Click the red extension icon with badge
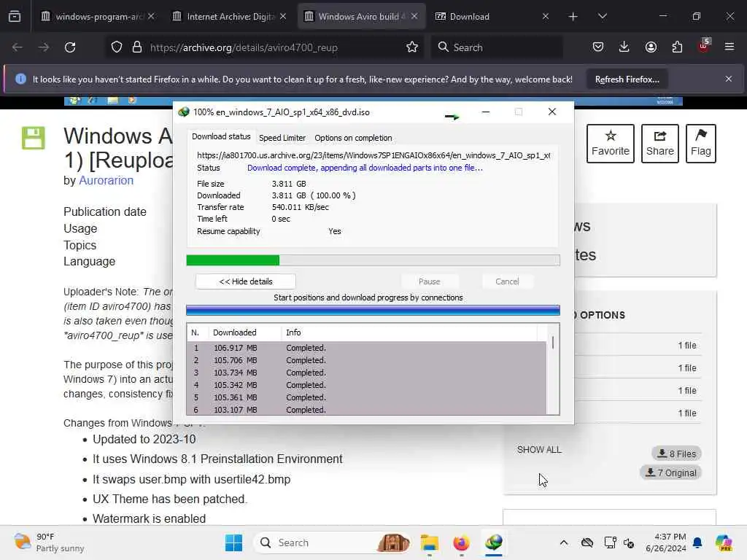 pyautogui.click(x=704, y=46)
